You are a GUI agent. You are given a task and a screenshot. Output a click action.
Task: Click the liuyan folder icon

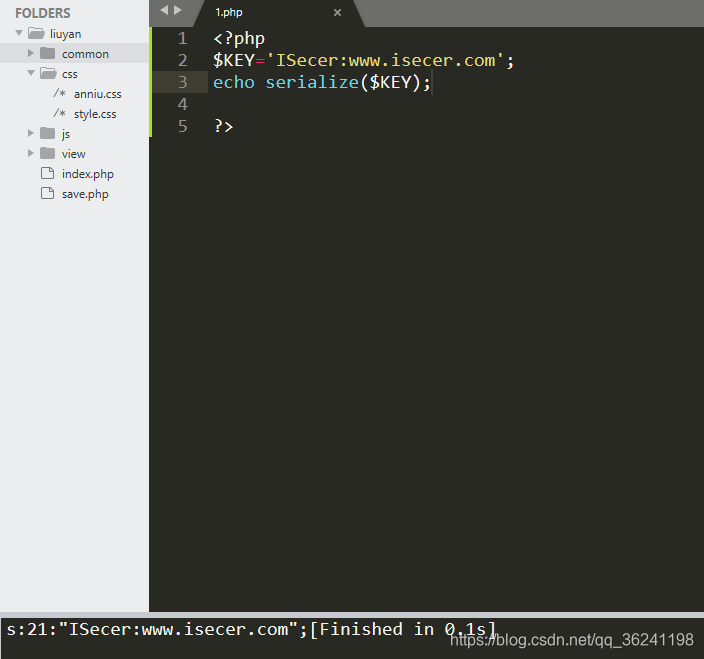[x=36, y=33]
